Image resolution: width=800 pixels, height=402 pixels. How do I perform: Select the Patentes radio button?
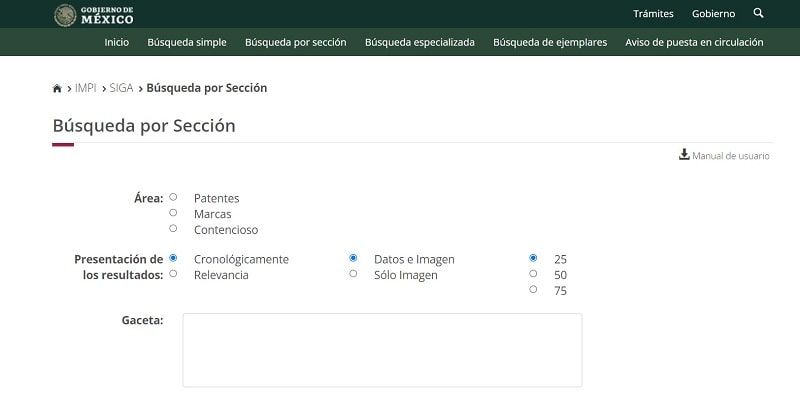click(x=173, y=197)
